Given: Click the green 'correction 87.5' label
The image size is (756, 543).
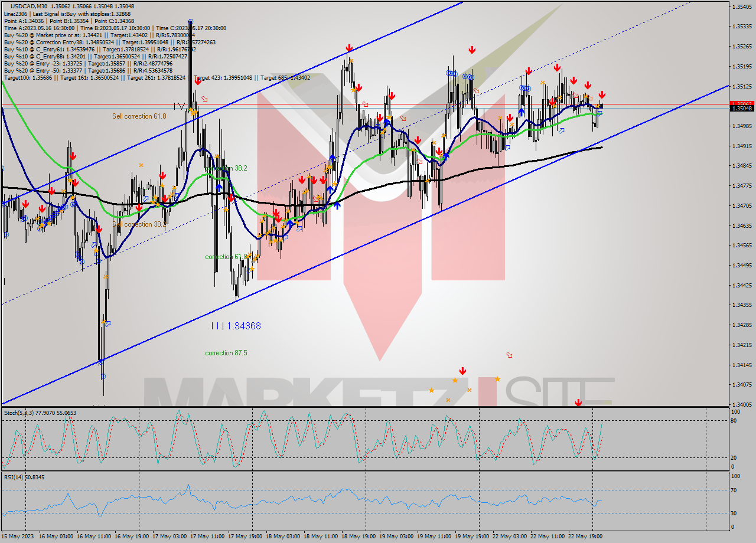Looking at the screenshot, I should coord(226,353).
